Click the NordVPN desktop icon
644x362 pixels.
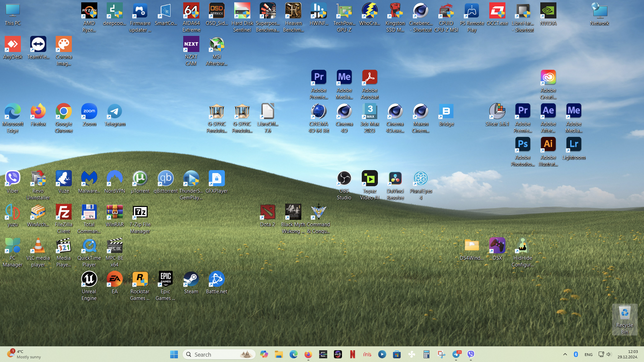(114, 178)
